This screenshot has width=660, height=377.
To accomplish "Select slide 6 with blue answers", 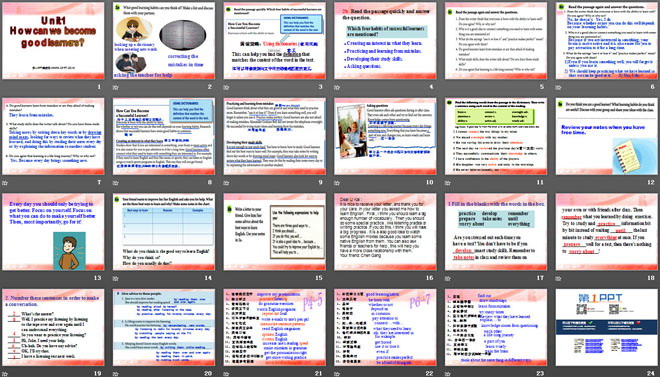I will (607, 41).
